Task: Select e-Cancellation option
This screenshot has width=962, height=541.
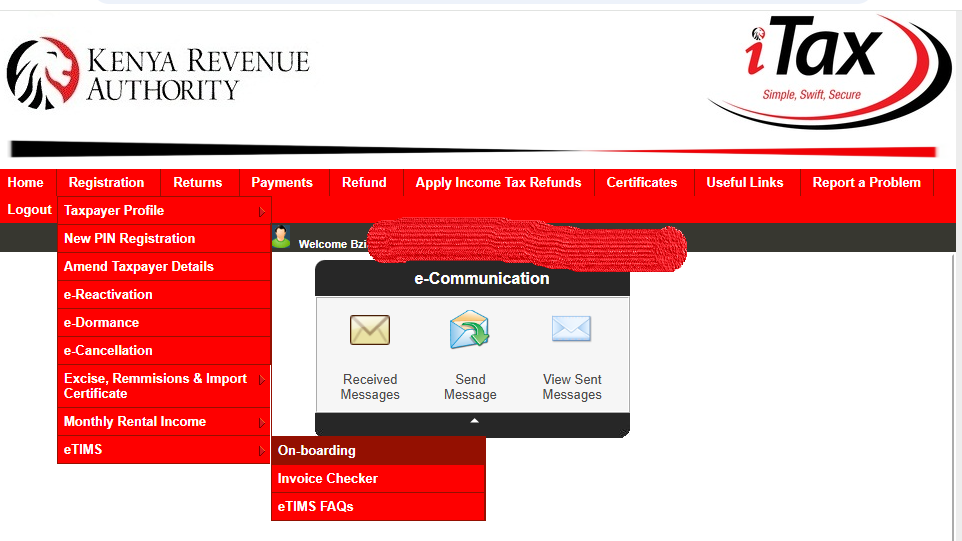Action: 164,351
